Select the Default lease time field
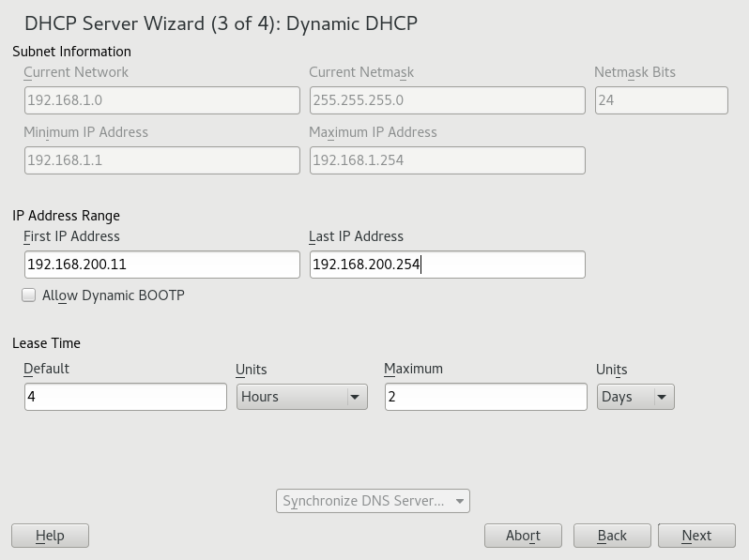This screenshot has height=560, width=749. tap(125, 397)
